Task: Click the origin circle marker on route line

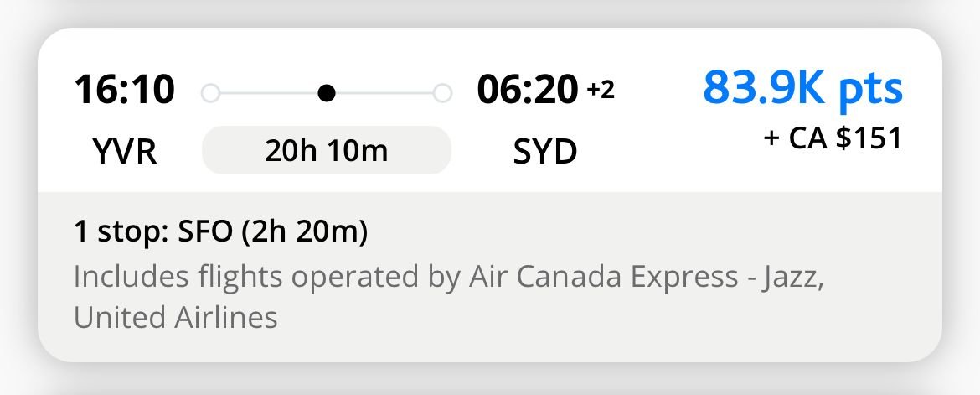Action: click(x=211, y=92)
